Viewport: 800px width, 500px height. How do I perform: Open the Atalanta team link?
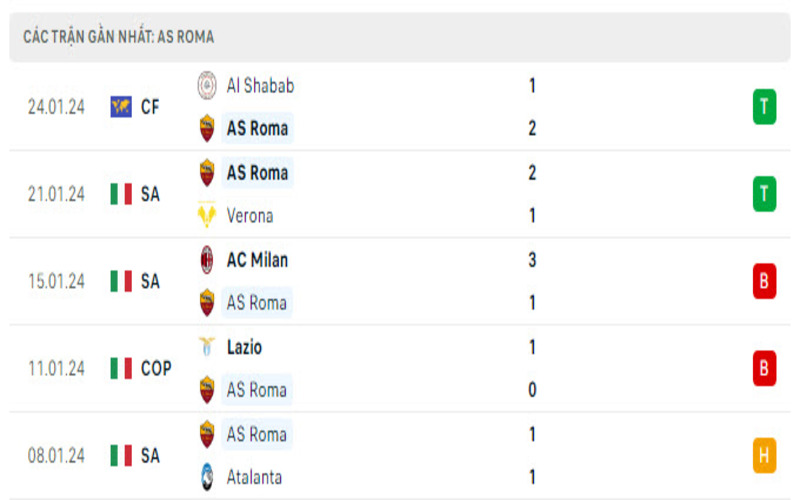click(x=256, y=478)
